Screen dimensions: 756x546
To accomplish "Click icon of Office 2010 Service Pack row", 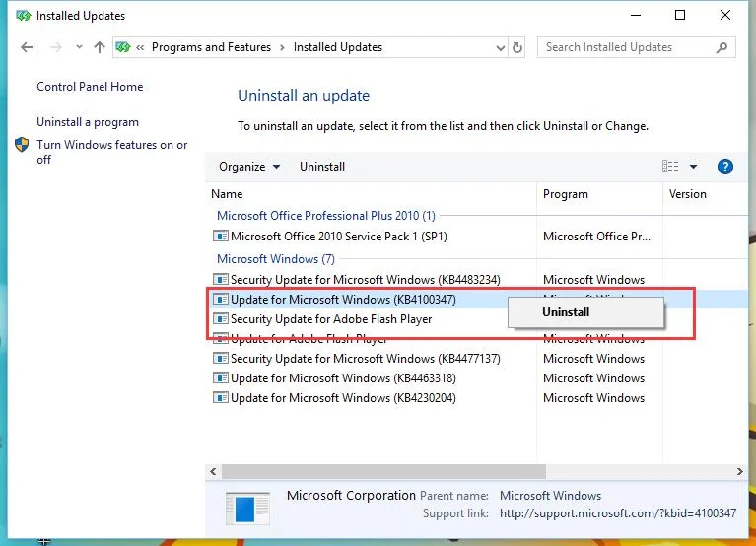I will point(221,237).
